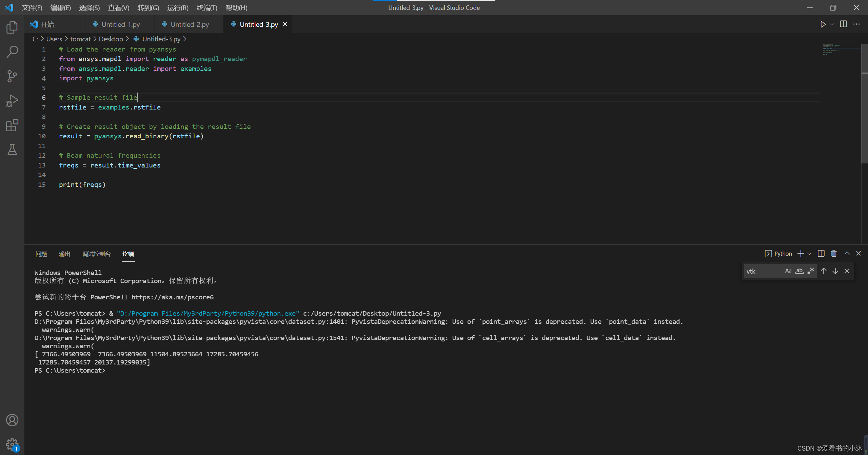
Task: Go to next find match in terminal
Action: (835, 271)
